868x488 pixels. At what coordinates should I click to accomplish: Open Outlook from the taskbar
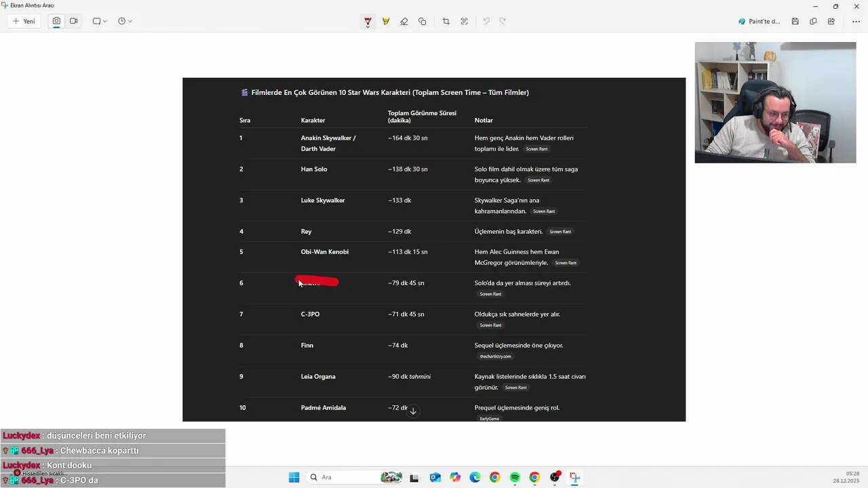[435, 477]
